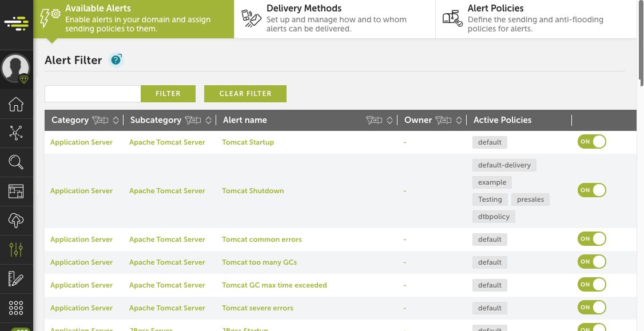Turn off the Tomcat Shutdown alert
Viewport: 644px width, 331px height.
[x=591, y=190]
